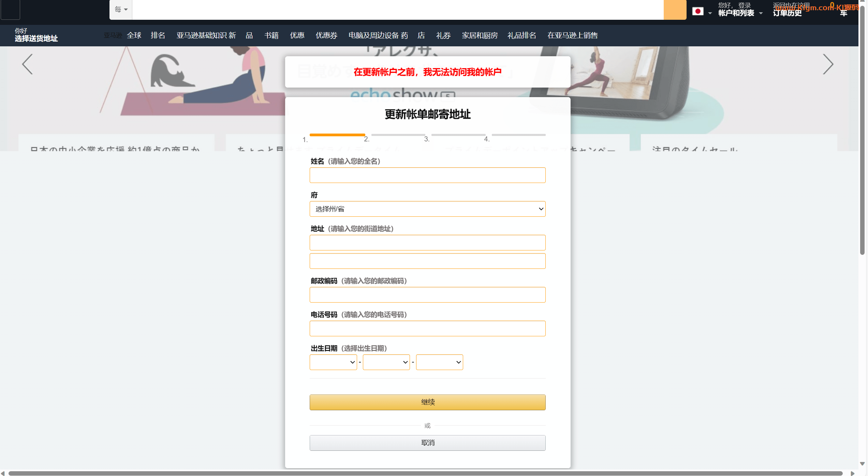The height and width of the screenshot is (476, 868).
Task: Click the 姓名 full name field
Action: coord(427,175)
